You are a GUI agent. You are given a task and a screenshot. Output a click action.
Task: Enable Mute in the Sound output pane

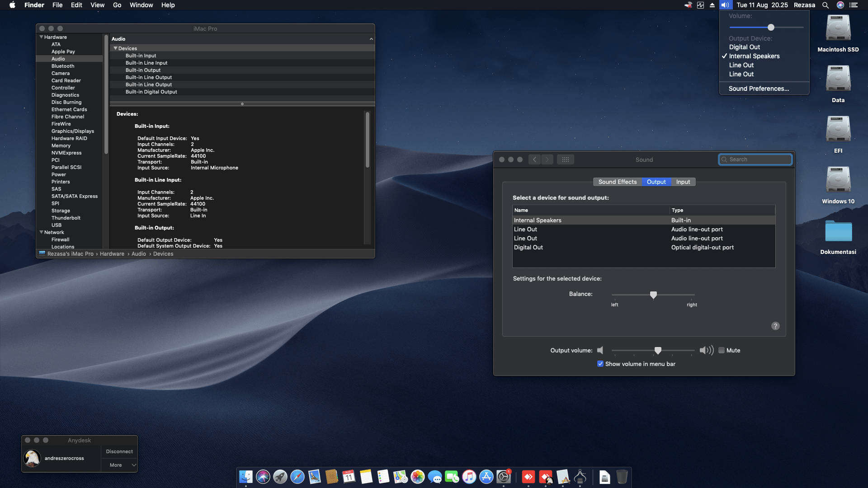point(722,350)
